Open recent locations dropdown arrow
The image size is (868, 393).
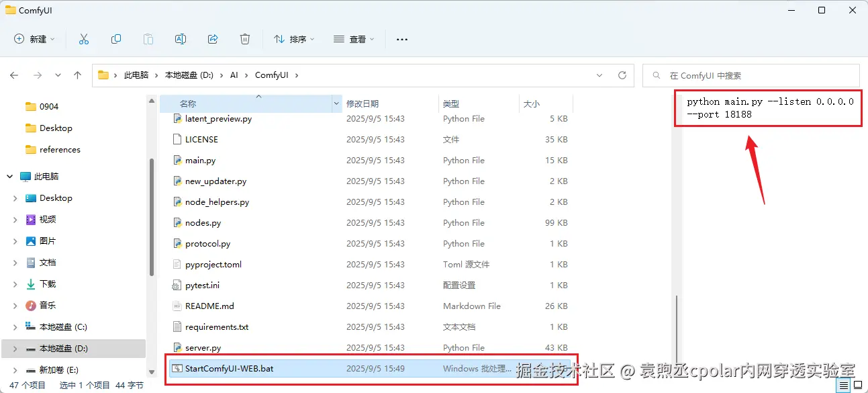coord(58,75)
